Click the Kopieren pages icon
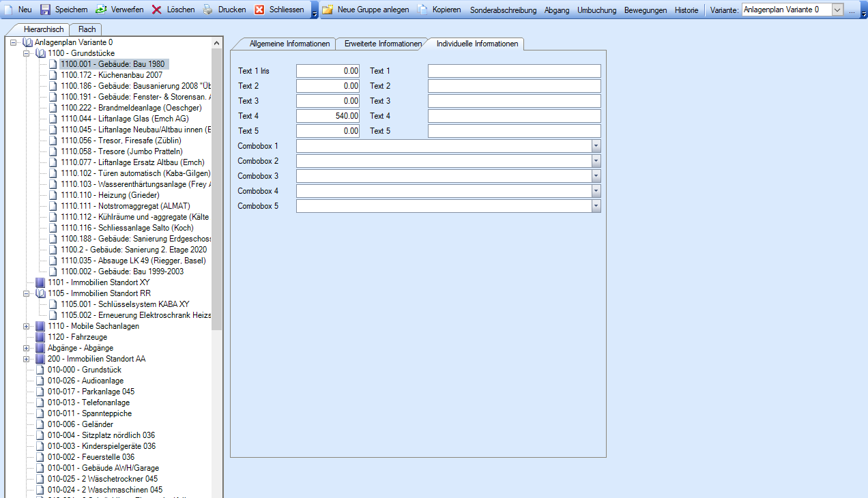 point(422,10)
